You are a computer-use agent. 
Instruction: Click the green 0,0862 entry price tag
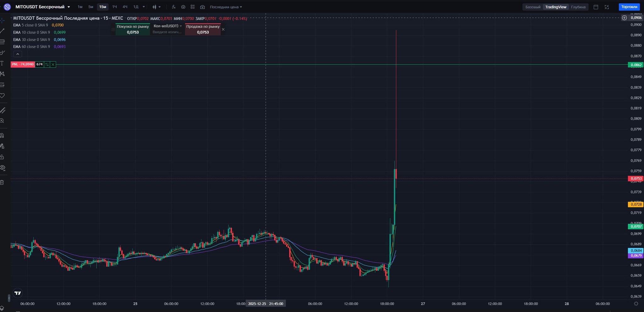[636, 65]
